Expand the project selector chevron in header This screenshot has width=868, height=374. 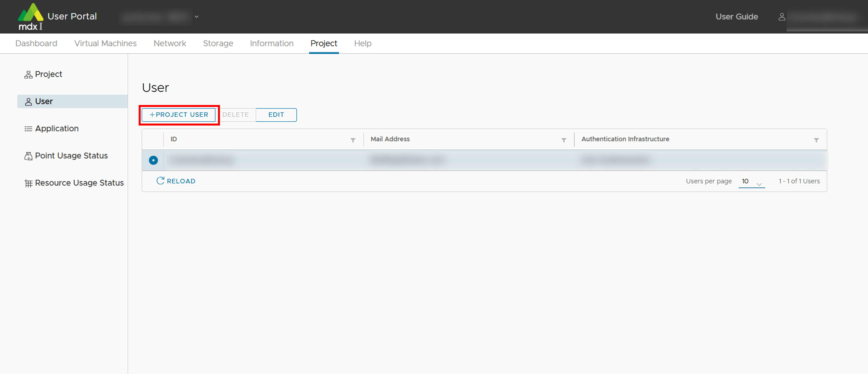point(196,17)
